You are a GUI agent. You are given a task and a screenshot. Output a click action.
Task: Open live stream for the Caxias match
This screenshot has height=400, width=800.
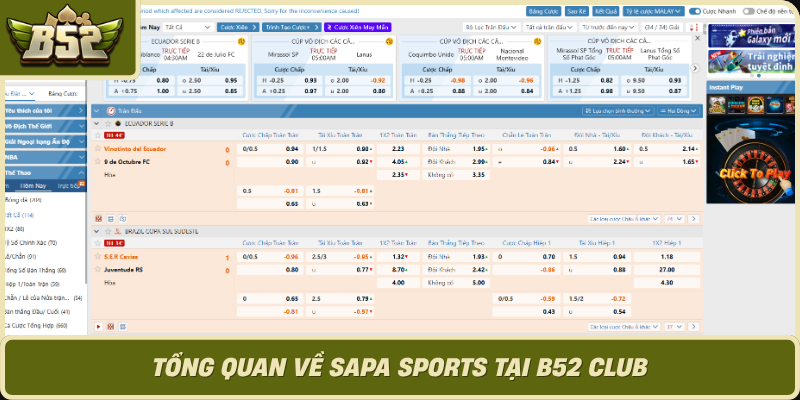(98, 327)
